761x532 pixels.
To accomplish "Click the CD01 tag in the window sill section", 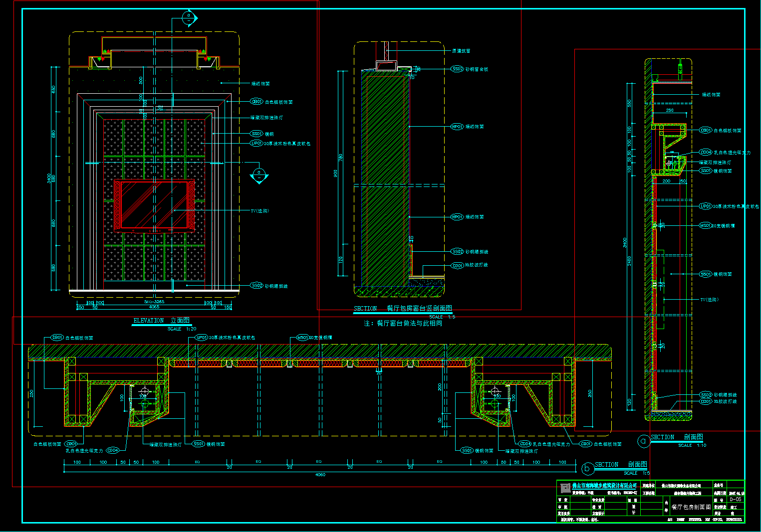I will 458,265.
